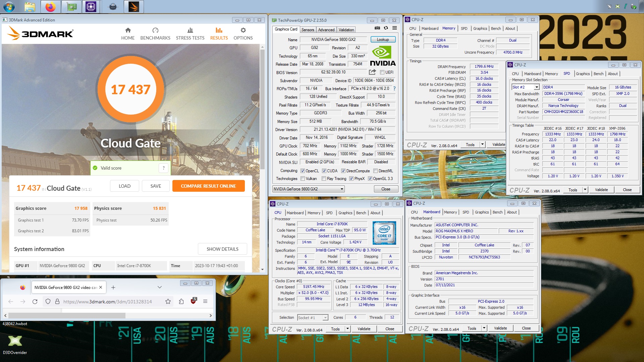Select the Bench tab in CPU-Z SPD window
The height and width of the screenshot is (362, 644).
tap(598, 74)
